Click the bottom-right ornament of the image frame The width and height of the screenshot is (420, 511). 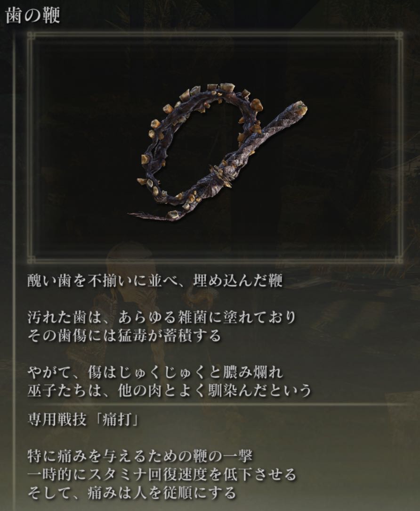(x=399, y=259)
